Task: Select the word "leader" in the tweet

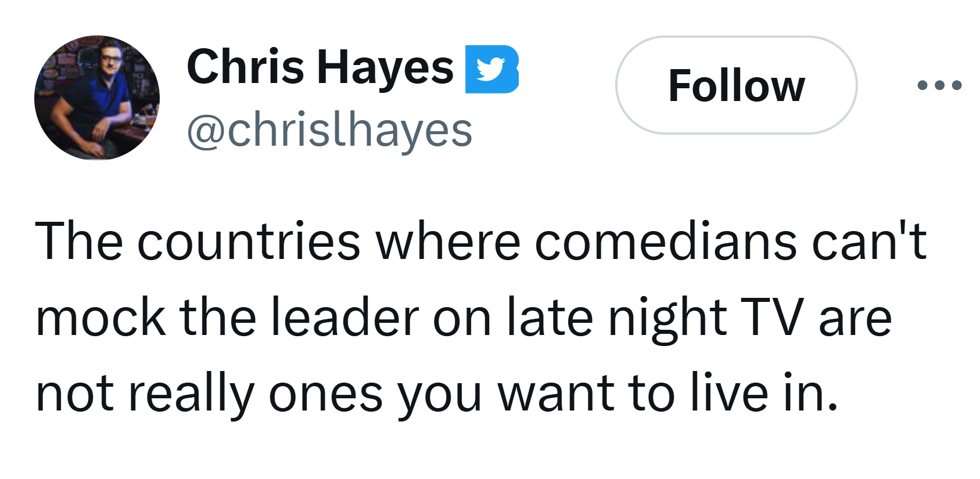Action: [x=345, y=318]
